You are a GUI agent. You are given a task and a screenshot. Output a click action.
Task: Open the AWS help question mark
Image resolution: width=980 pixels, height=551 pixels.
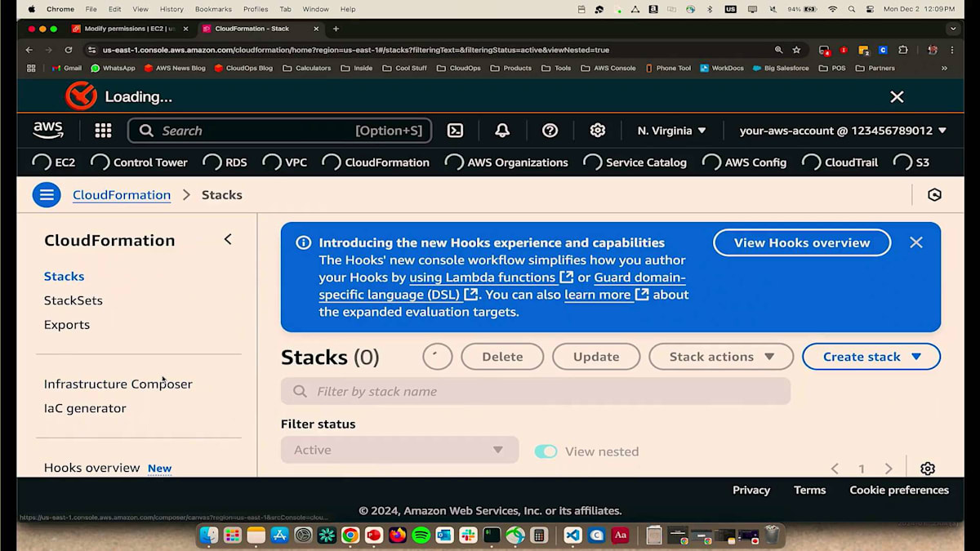pos(550,131)
